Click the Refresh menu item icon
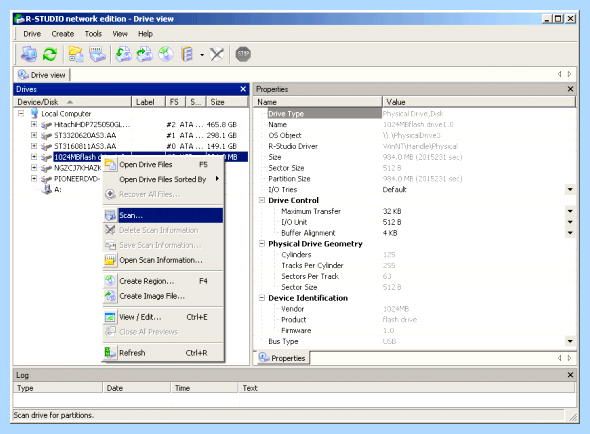The image size is (590, 434). 110,353
